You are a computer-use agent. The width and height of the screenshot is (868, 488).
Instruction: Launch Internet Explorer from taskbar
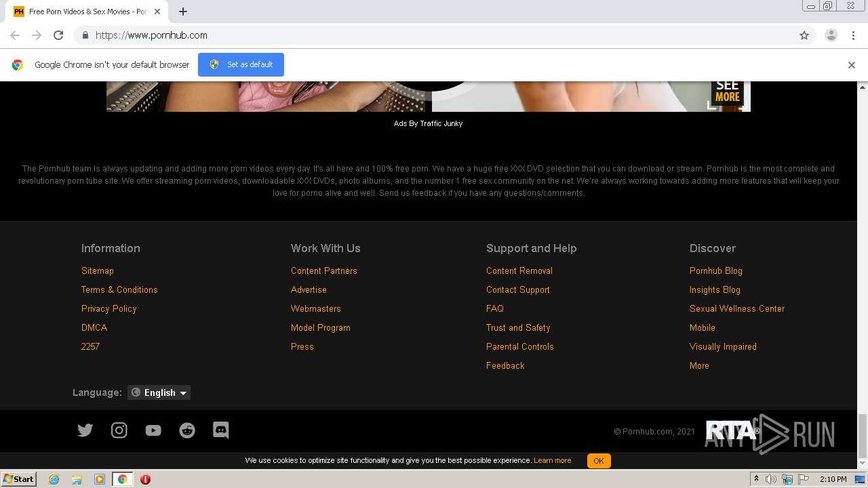[54, 479]
